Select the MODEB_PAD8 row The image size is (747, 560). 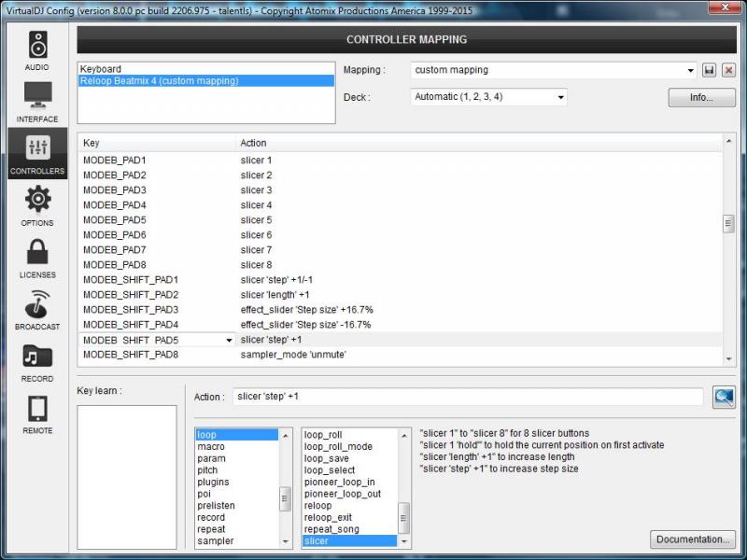pos(401,265)
